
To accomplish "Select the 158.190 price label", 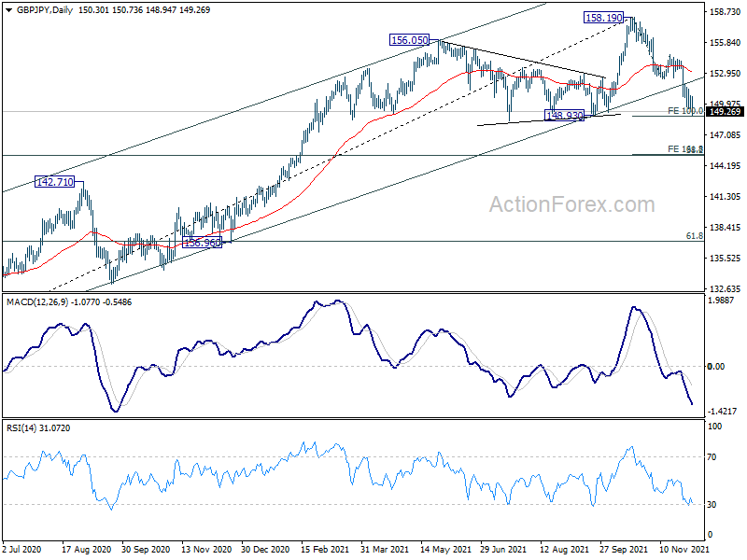I will (603, 18).
